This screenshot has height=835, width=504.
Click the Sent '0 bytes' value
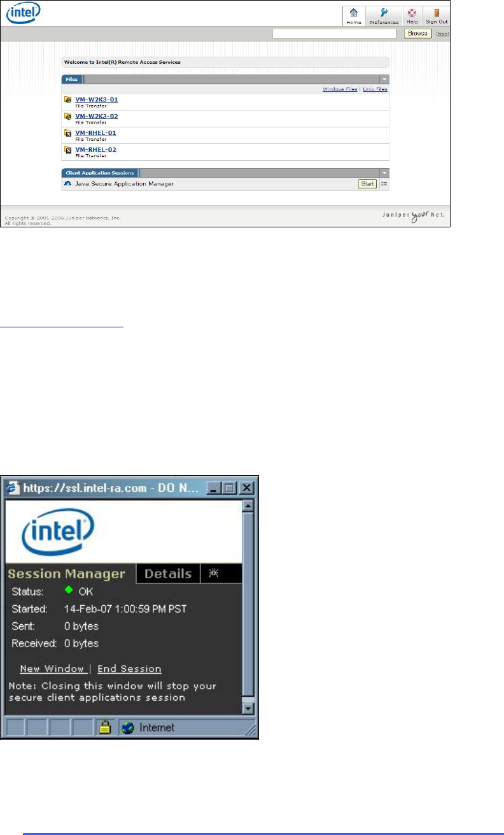pyautogui.click(x=81, y=626)
